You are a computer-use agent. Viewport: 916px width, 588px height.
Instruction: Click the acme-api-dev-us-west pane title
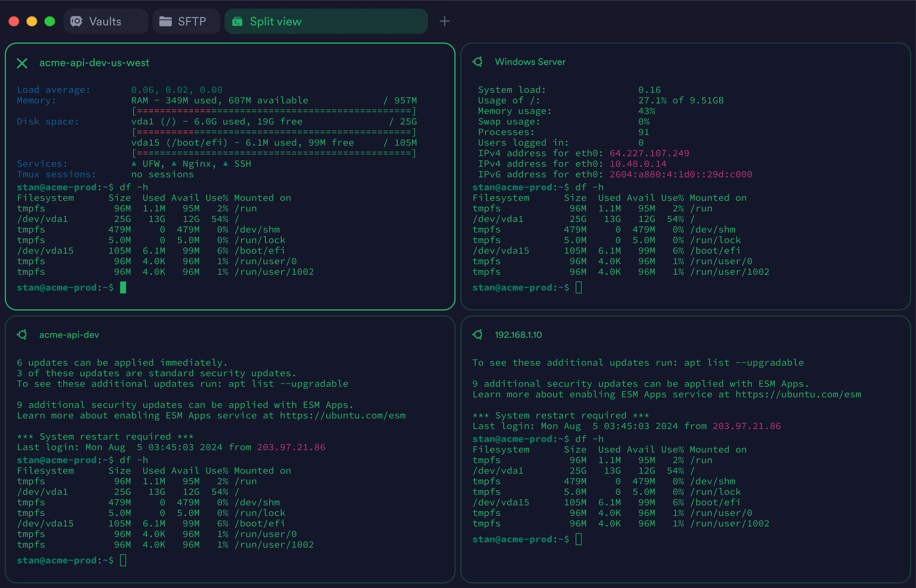pos(94,63)
